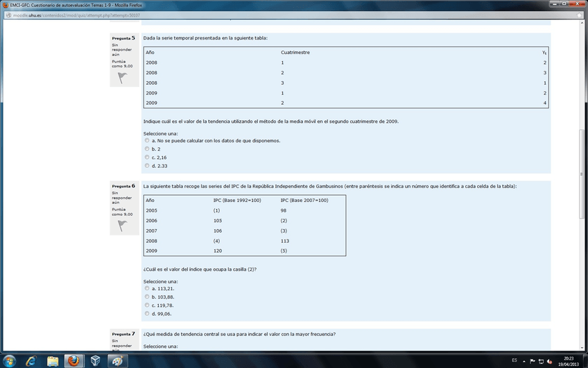The height and width of the screenshot is (368, 588).
Task: Click the scrollbar down arrow
Action: pyautogui.click(x=582, y=348)
